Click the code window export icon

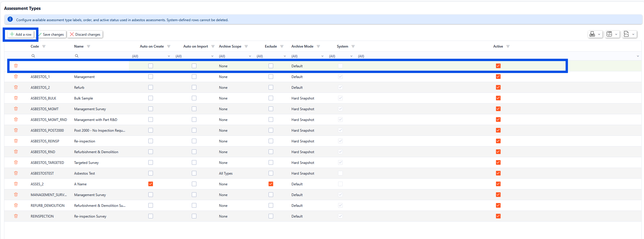609,34
